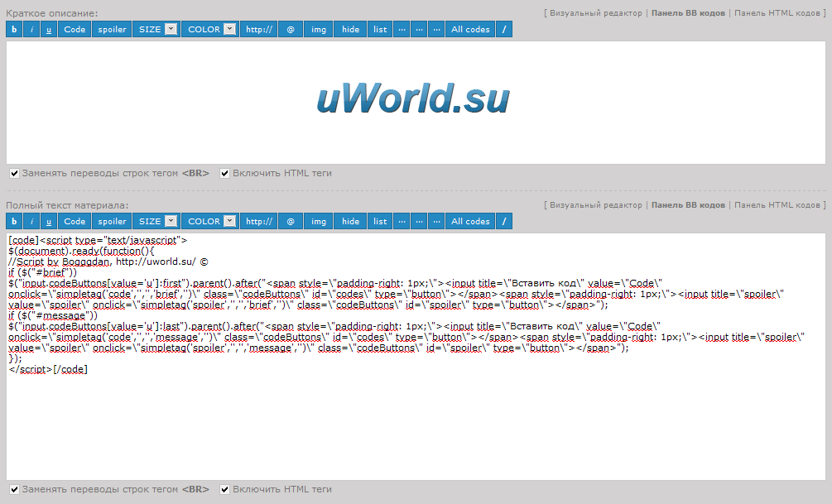Click the slash close-tags button in brief description toolbar
832x504 pixels.
point(504,29)
